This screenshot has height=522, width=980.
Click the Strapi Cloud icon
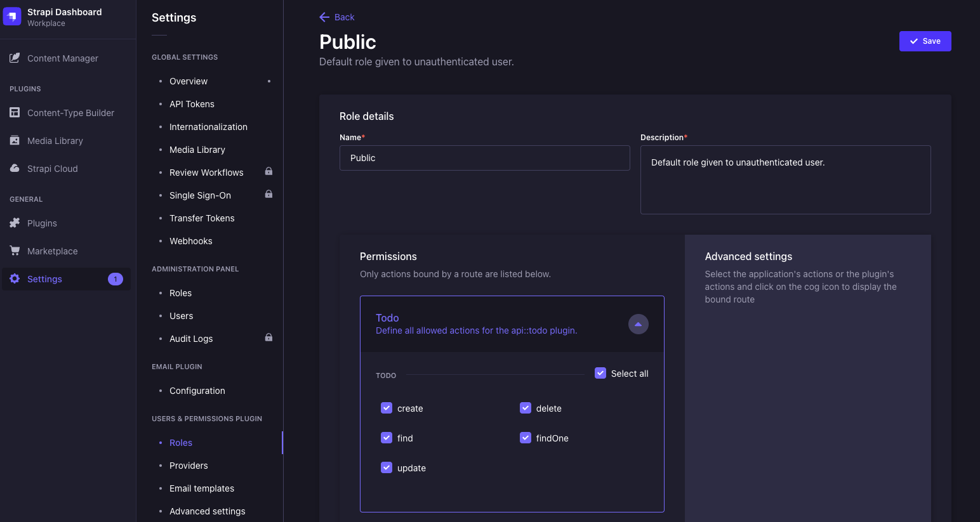(x=15, y=168)
